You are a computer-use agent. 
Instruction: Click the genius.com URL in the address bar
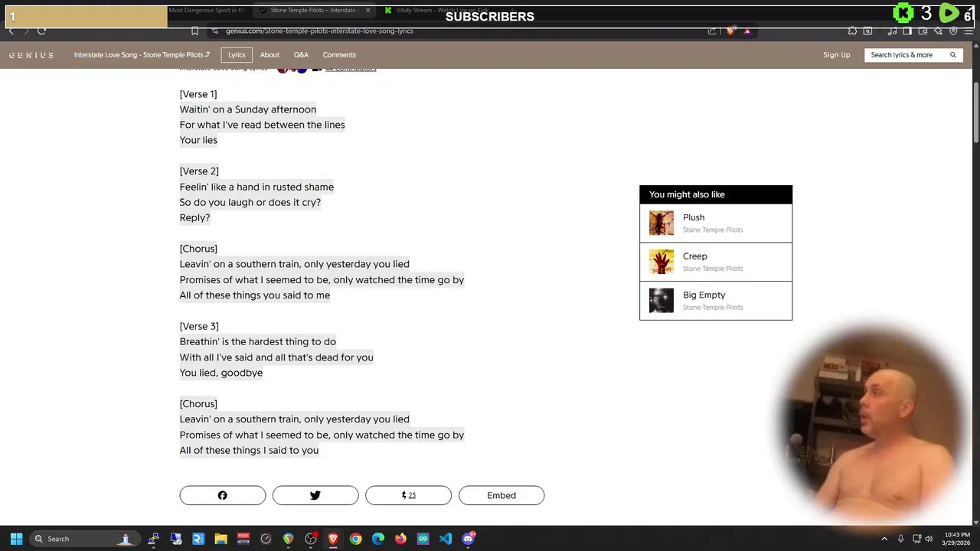click(x=319, y=31)
